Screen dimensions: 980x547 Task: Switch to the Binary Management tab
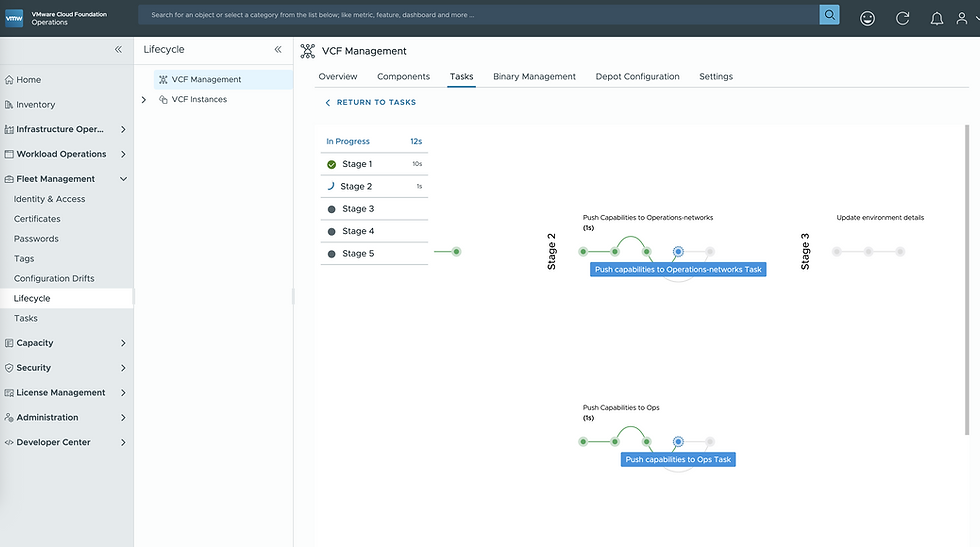(x=534, y=76)
